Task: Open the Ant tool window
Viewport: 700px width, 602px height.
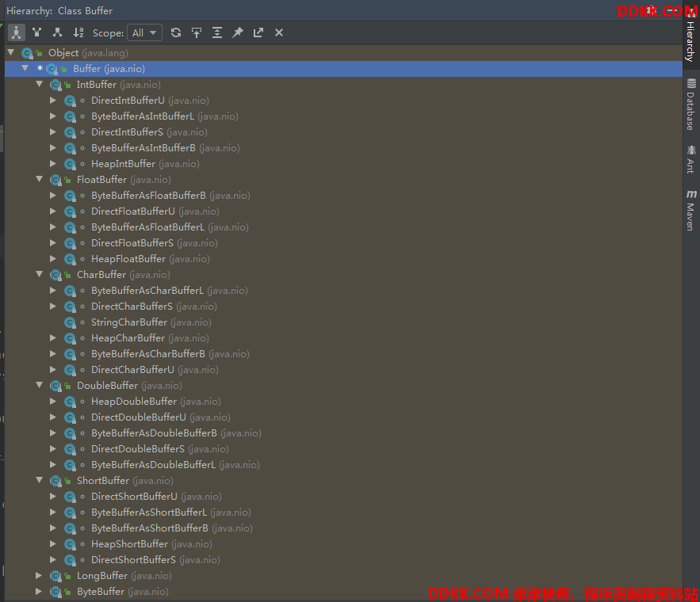Action: click(x=691, y=158)
